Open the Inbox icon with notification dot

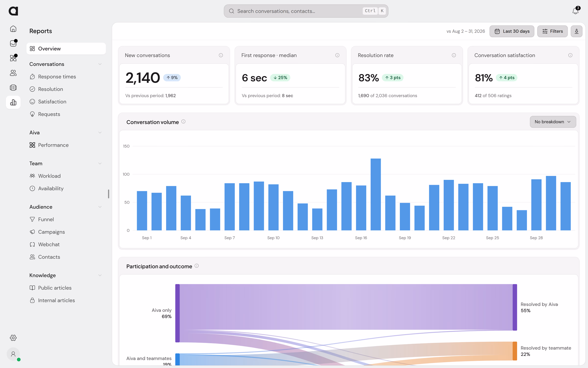(x=13, y=43)
